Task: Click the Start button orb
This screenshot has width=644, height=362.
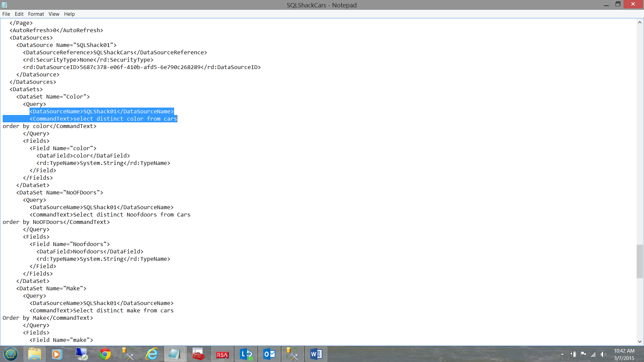Action: (11, 354)
